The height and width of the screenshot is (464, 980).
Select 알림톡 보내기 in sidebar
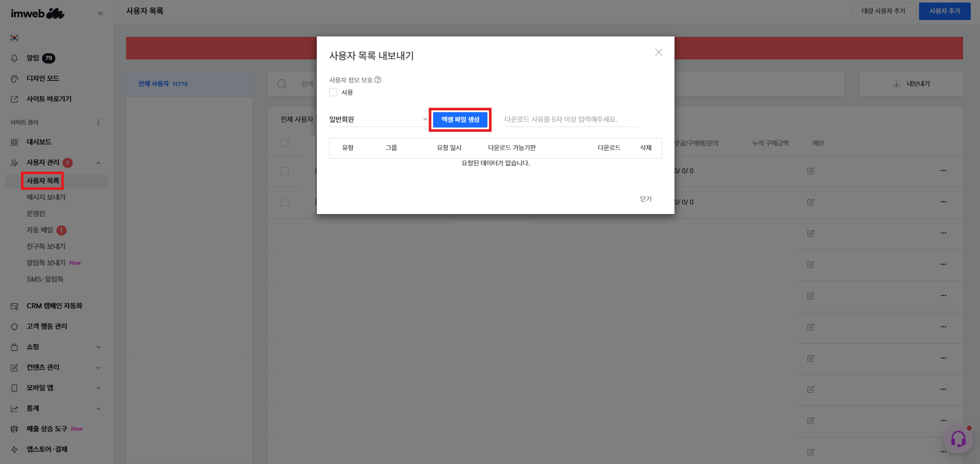[x=46, y=263]
